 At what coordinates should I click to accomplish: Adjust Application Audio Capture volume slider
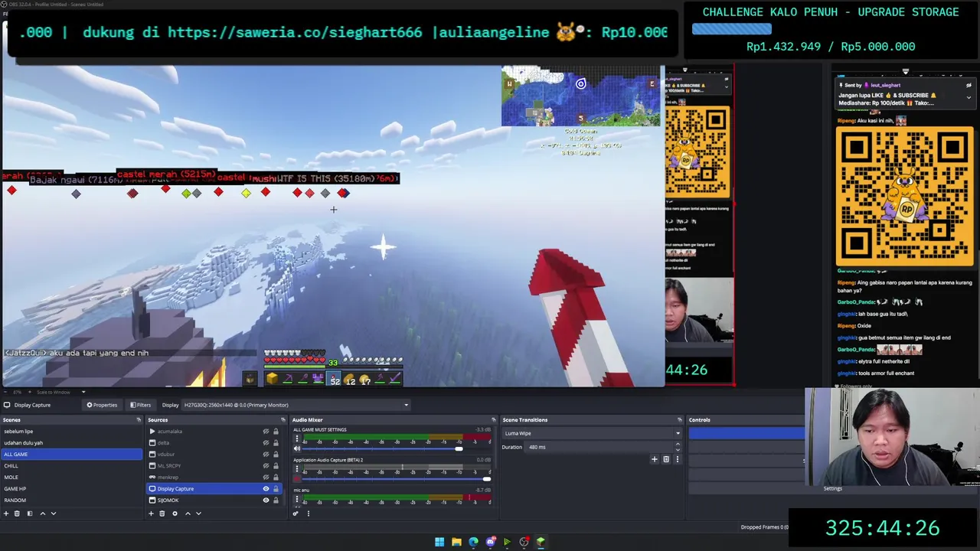click(486, 479)
